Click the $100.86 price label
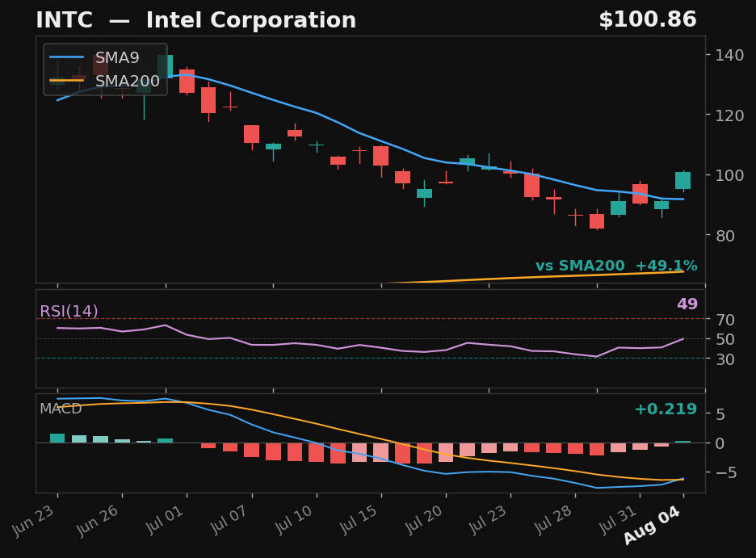This screenshot has height=558, width=756. 648,19
